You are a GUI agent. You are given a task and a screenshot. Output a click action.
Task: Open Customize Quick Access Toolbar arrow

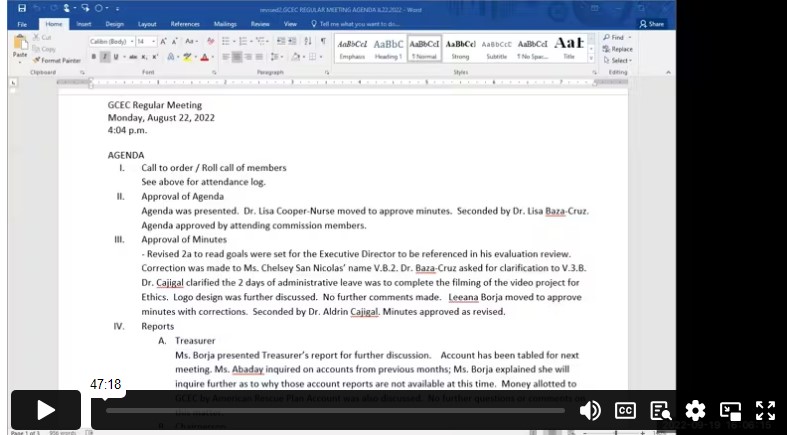(117, 9)
